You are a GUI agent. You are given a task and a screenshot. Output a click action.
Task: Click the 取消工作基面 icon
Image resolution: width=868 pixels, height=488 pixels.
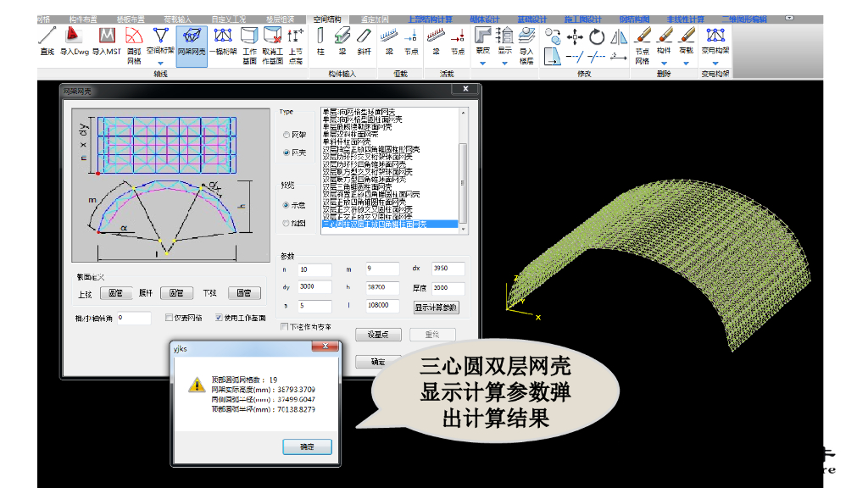[x=272, y=42]
